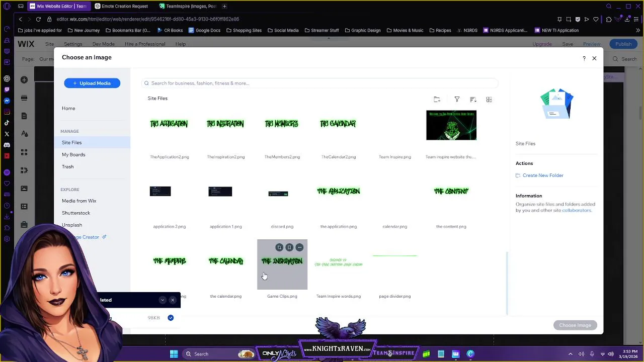Reload the page in browser toolbar
This screenshot has height=362, width=644.
coord(38,19)
